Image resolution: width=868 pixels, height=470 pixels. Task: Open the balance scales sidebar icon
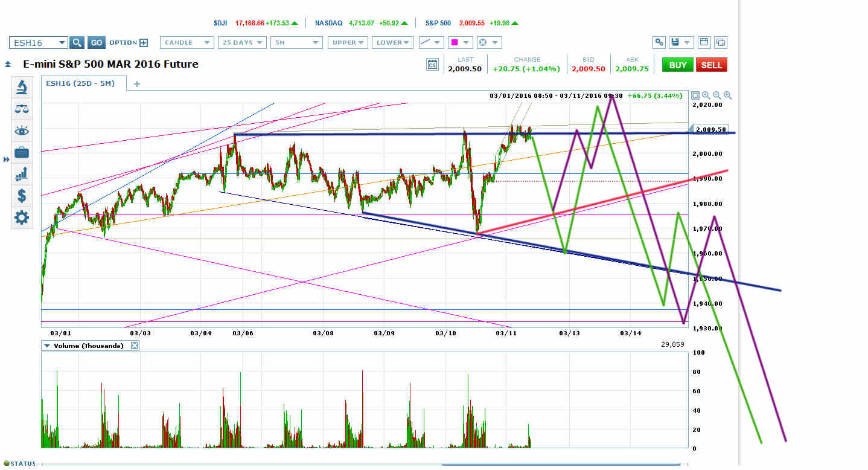point(22,109)
